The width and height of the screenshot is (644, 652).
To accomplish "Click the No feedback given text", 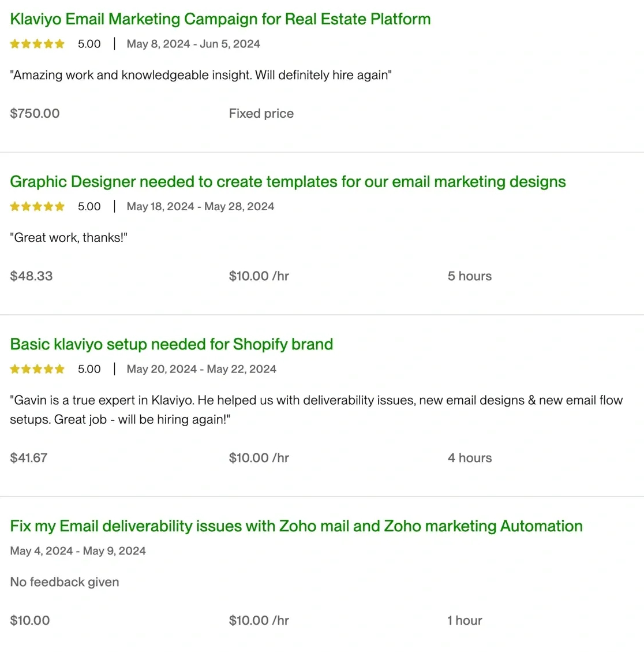I will click(65, 582).
